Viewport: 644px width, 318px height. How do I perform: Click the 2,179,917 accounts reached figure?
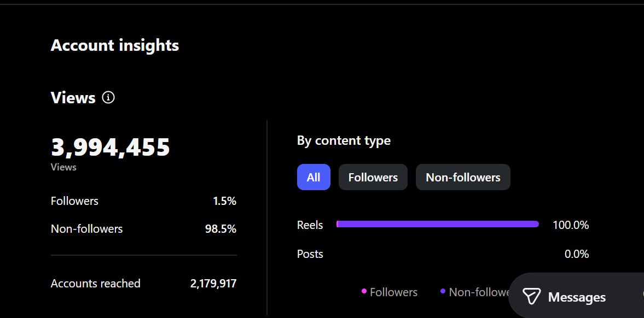click(213, 284)
